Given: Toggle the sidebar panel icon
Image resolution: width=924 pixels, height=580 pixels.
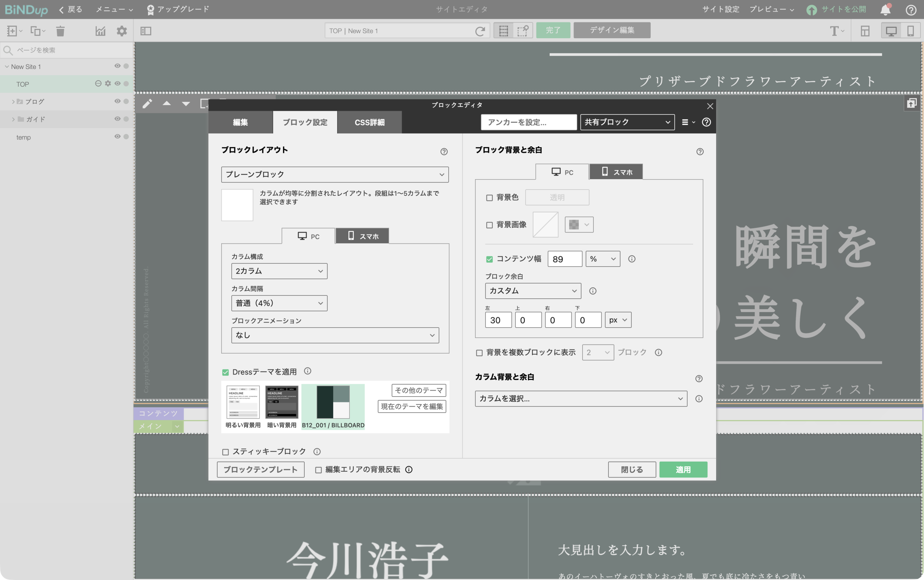Looking at the screenshot, I should 146,31.
